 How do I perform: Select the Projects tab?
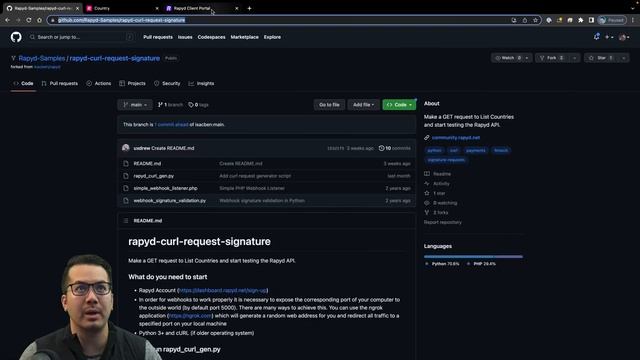tap(132, 83)
